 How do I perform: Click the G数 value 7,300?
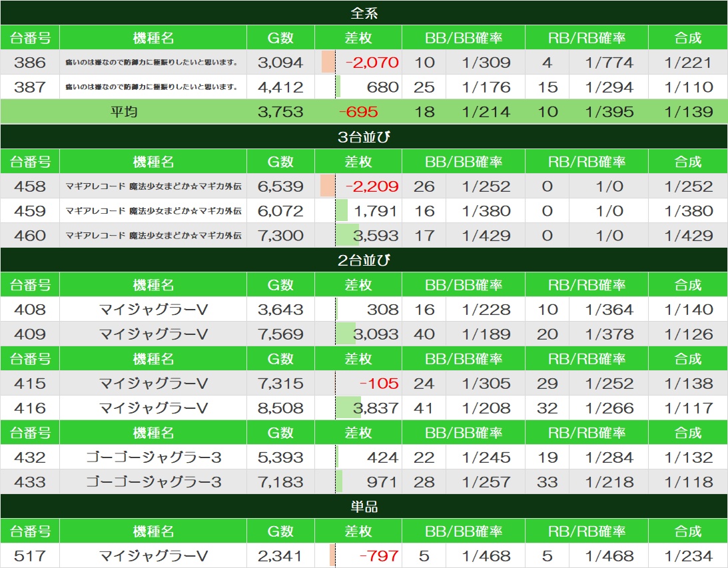coord(280,235)
